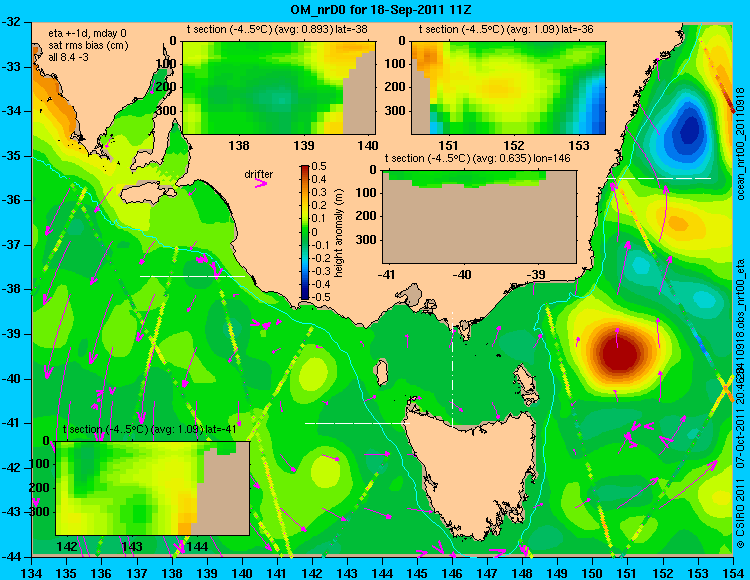
Task: Click the dark red warm eddy core
Action: click(619, 354)
